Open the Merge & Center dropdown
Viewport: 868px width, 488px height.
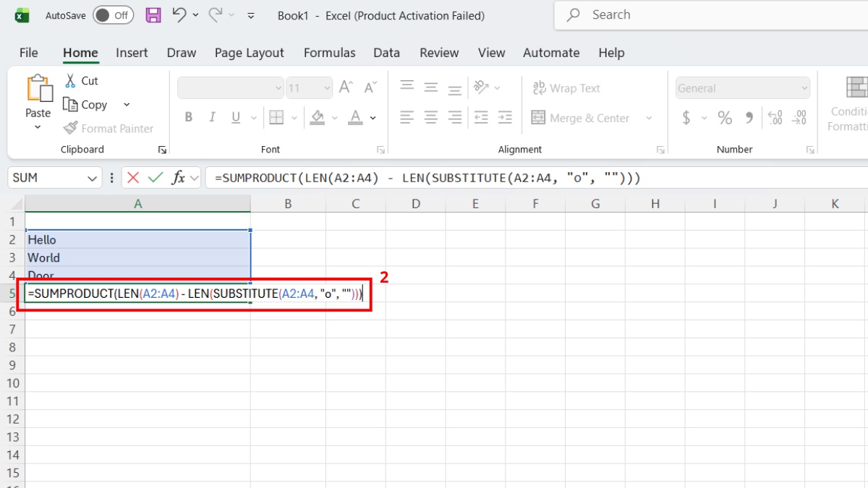649,117
